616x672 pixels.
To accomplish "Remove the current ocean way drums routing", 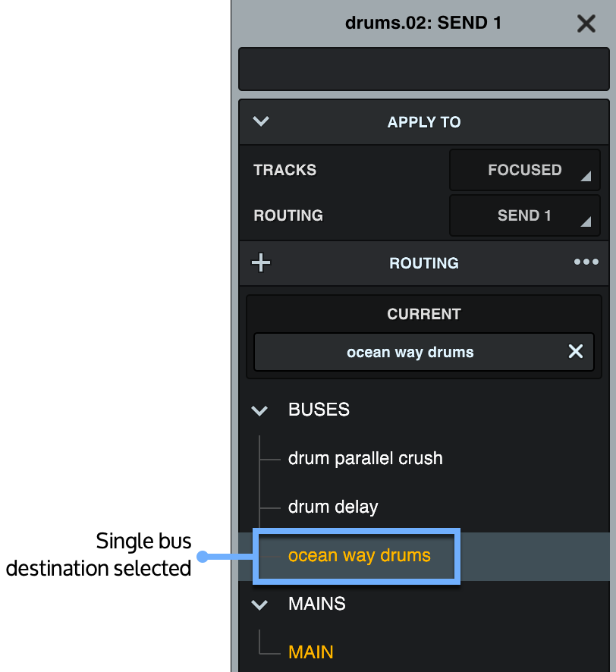I will [576, 351].
